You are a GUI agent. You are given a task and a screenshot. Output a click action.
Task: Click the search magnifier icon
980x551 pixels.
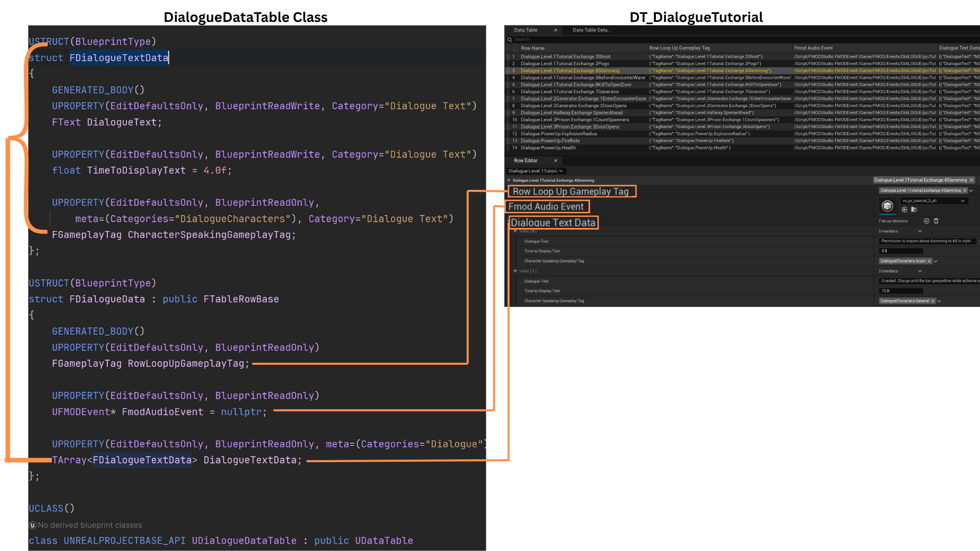(509, 39)
